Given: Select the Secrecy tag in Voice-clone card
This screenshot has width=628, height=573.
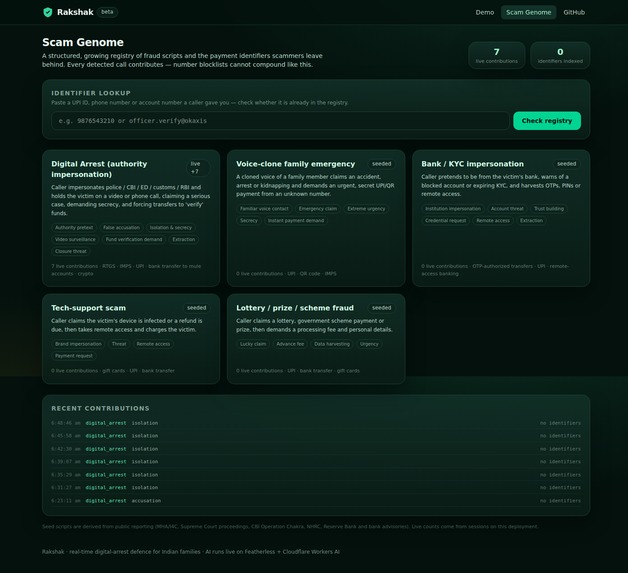Looking at the screenshot, I should tap(249, 221).
